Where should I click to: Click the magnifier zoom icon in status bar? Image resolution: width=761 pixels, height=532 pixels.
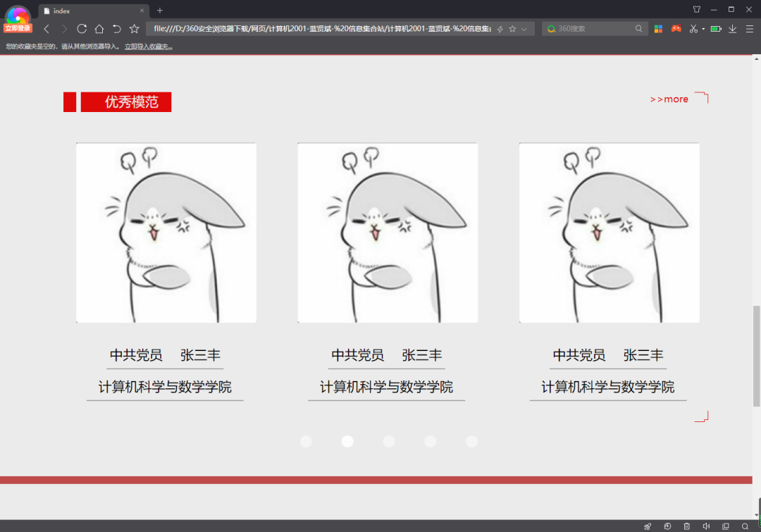click(x=745, y=526)
